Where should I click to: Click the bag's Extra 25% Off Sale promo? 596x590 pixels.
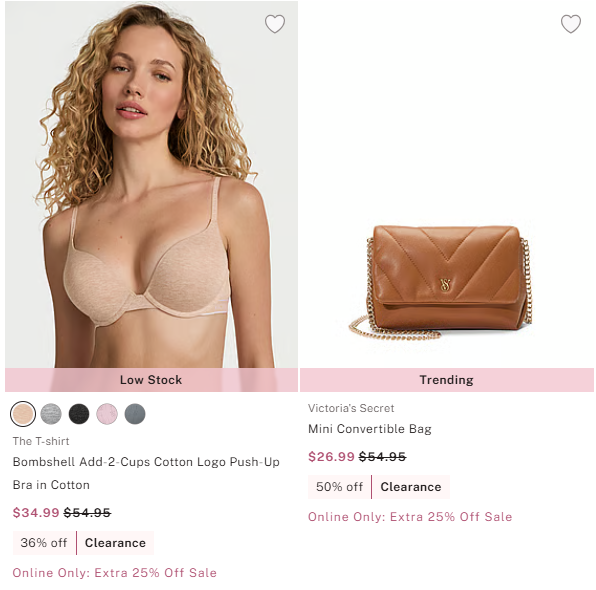[x=410, y=517]
